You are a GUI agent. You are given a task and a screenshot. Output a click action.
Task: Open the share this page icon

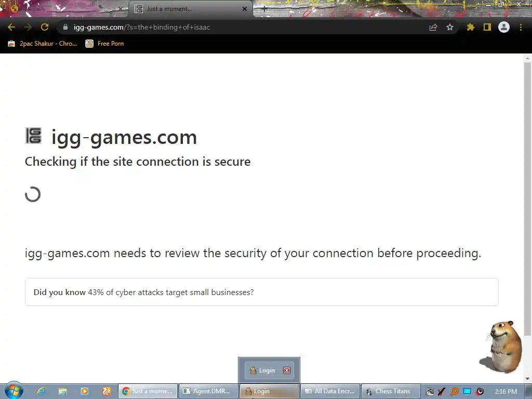pyautogui.click(x=433, y=27)
